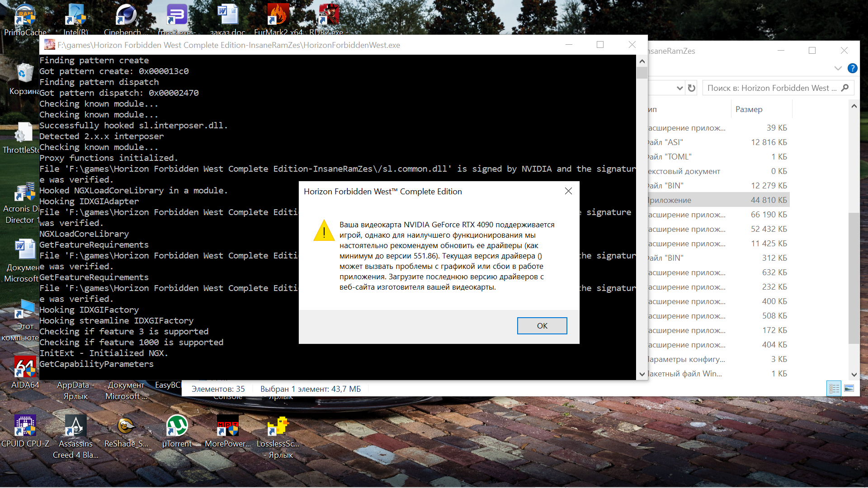Expand the Explorer address bar history dropdown
The width and height of the screenshot is (868, 488).
(679, 88)
